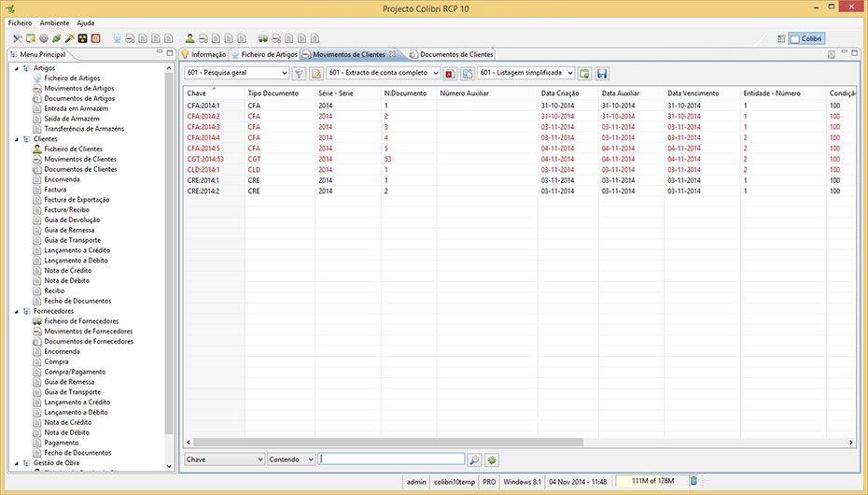Click the filter funnel icon
The height and width of the screenshot is (495, 868).
pos(299,73)
